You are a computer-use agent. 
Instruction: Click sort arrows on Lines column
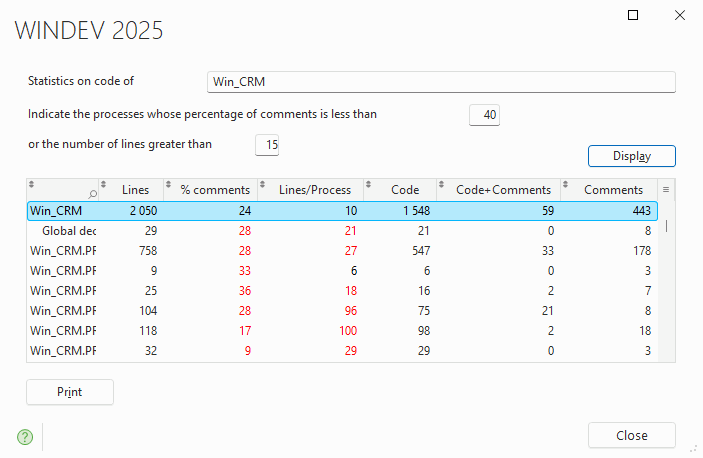104,184
